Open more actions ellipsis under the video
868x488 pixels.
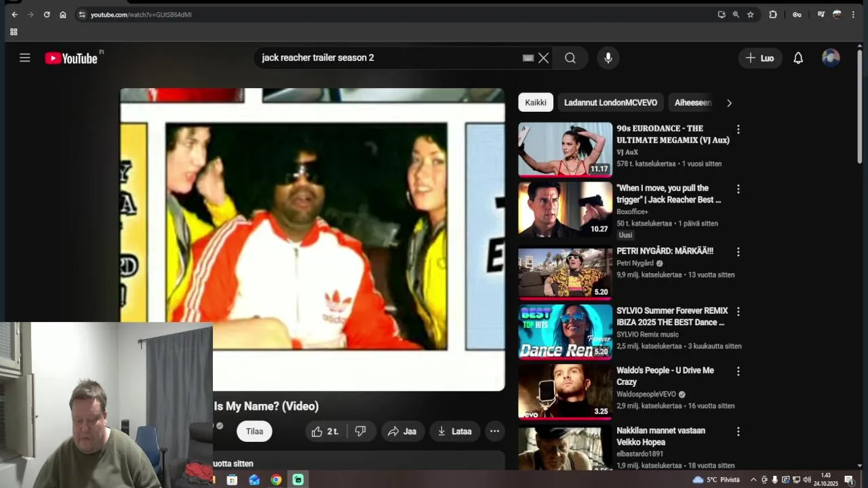[495, 431]
